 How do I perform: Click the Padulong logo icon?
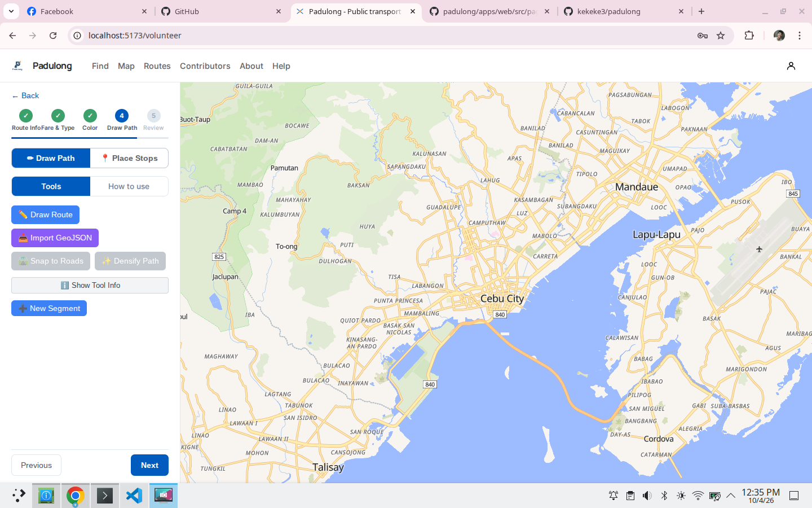point(17,66)
